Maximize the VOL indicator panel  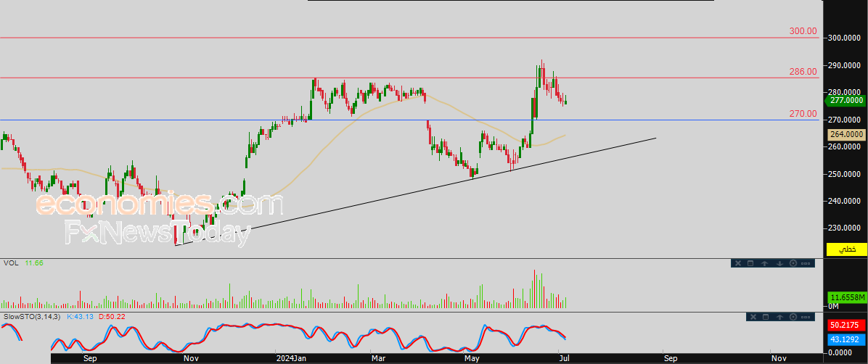point(751,263)
